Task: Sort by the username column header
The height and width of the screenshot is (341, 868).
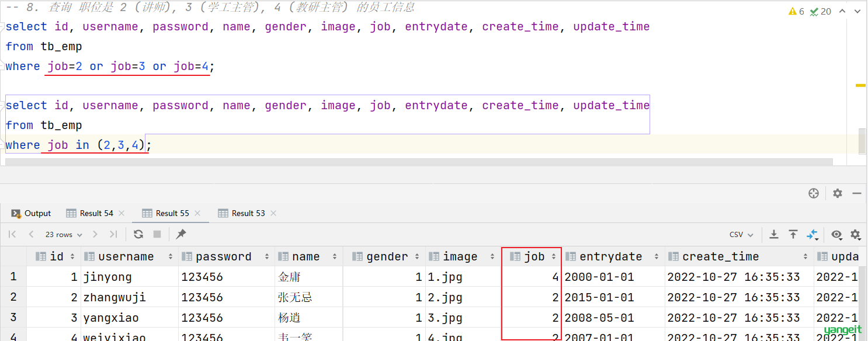Action: (x=130, y=256)
